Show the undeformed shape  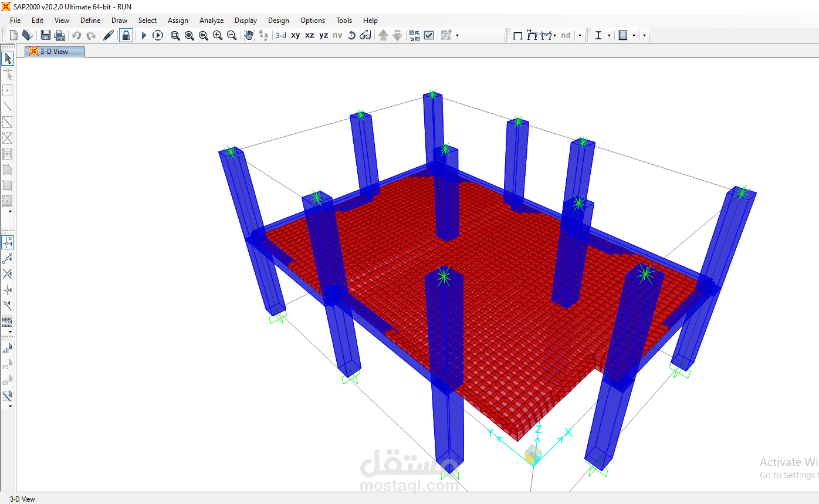518,35
